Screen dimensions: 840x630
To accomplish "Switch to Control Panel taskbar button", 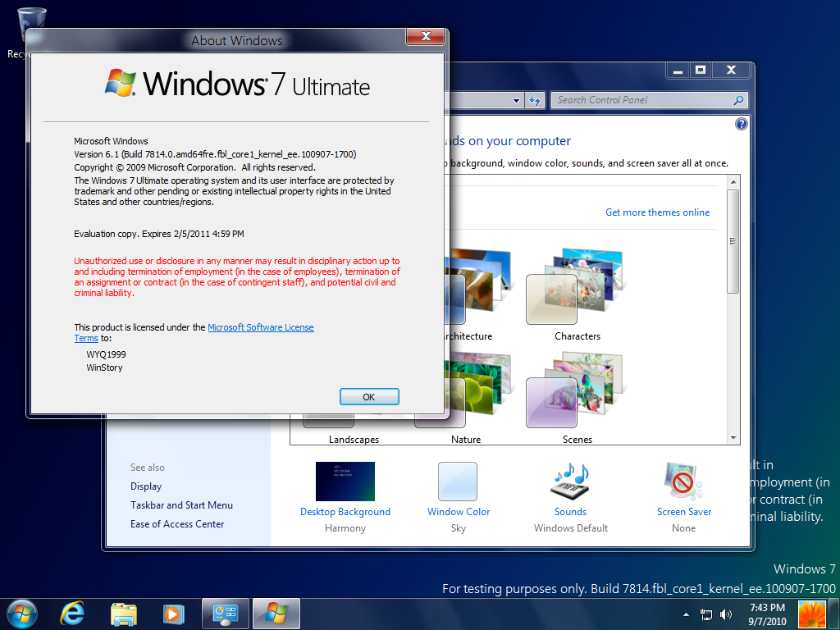I will (225, 614).
